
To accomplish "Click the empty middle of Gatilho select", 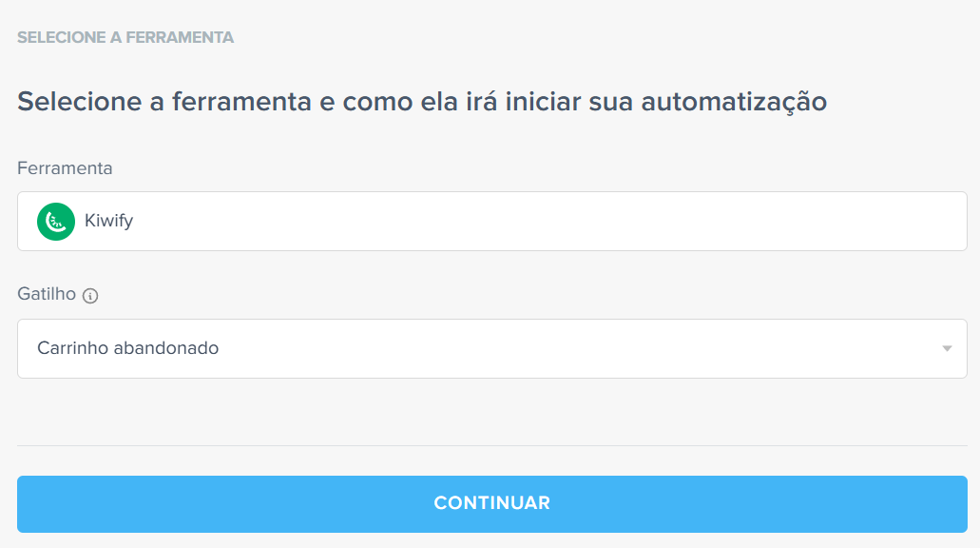I will pyautogui.click(x=563, y=348).
